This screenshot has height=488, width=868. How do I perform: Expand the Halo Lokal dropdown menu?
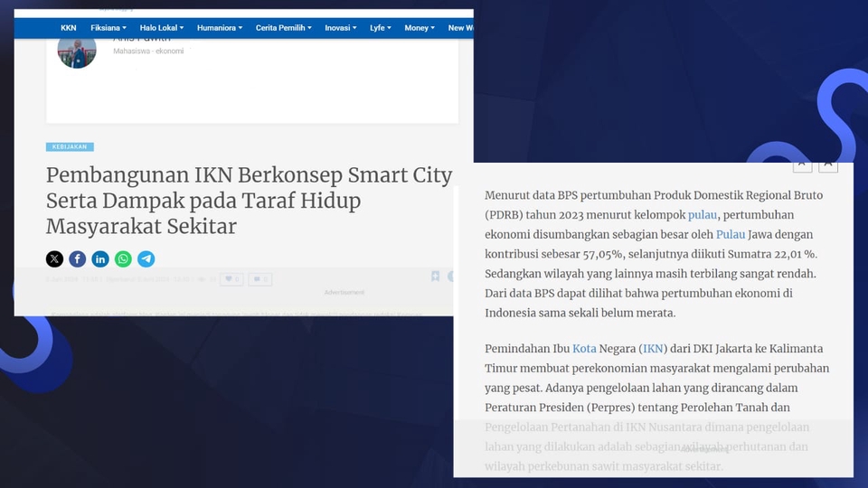coord(162,28)
